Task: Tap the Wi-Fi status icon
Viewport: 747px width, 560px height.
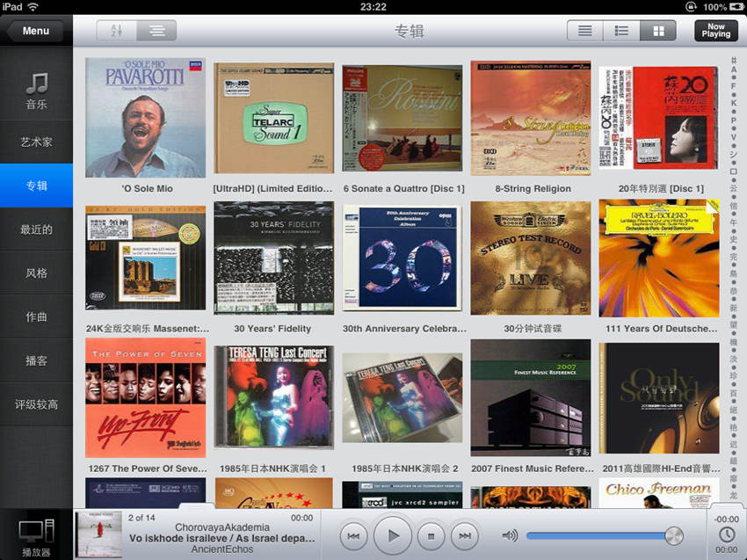Action: point(33,7)
